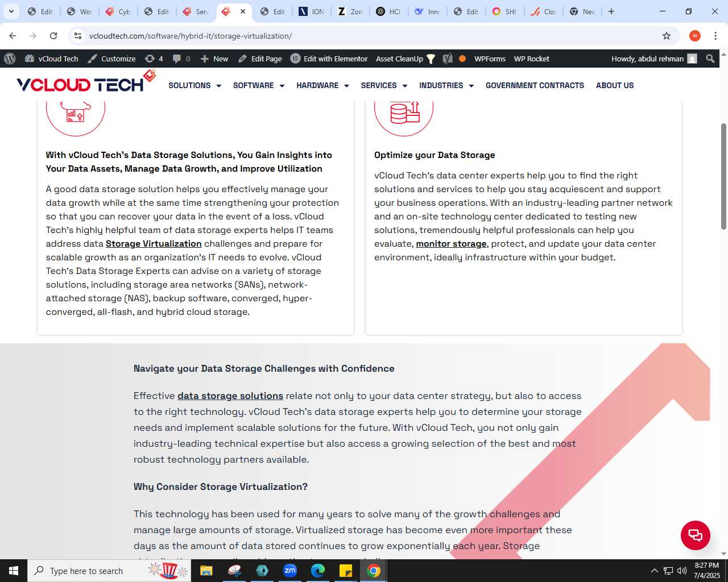Open WP Rocket admin menu
This screenshot has width=728, height=582.
tap(531, 59)
